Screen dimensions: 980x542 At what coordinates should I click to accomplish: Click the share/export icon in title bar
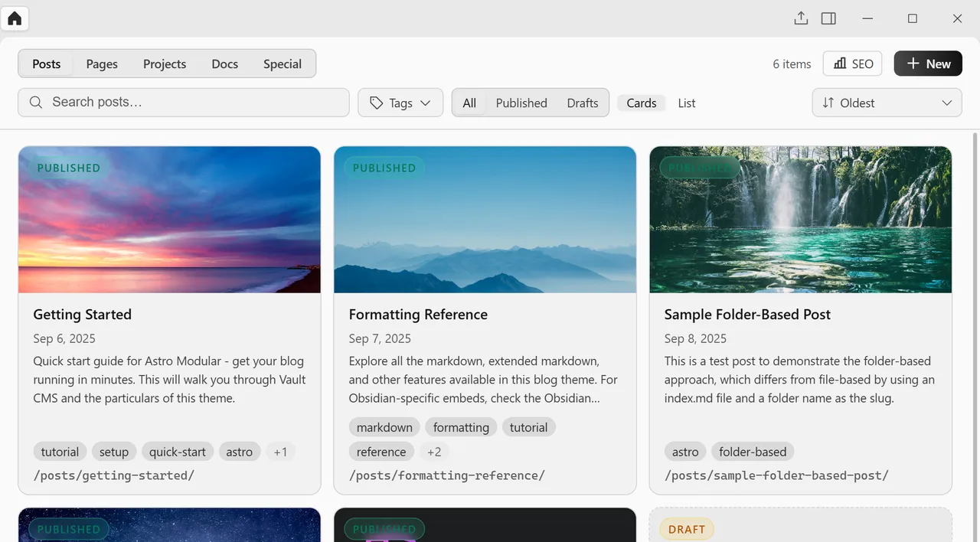click(x=801, y=18)
